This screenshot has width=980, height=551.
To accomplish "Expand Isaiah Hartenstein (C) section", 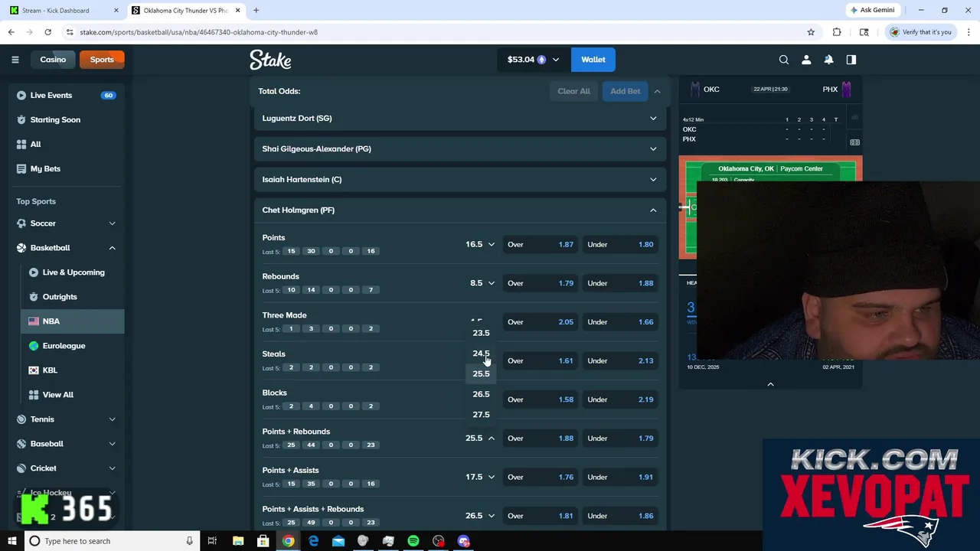I will pos(459,179).
